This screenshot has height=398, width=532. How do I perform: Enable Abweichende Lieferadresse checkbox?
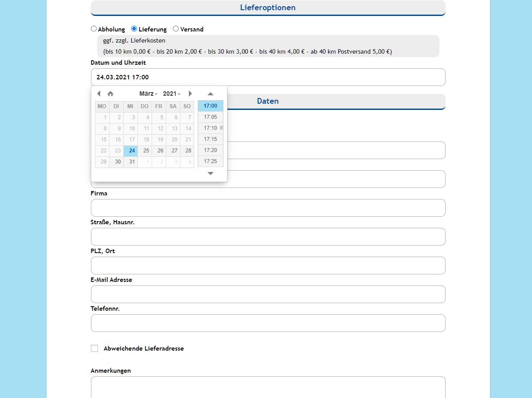94,348
